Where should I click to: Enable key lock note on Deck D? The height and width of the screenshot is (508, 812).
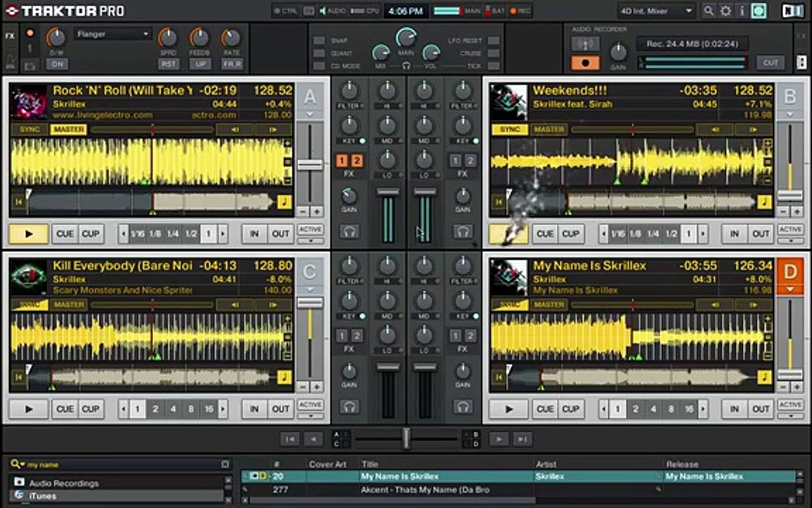click(x=764, y=377)
